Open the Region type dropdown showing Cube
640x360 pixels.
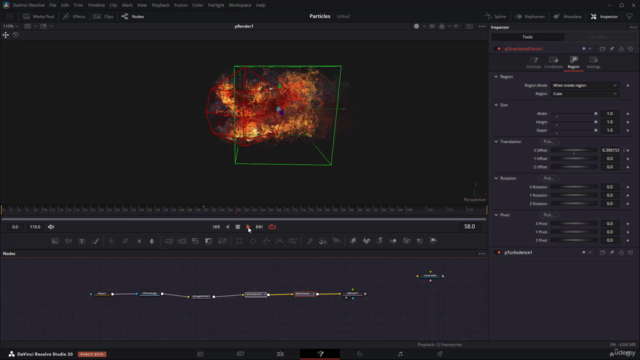tap(584, 94)
